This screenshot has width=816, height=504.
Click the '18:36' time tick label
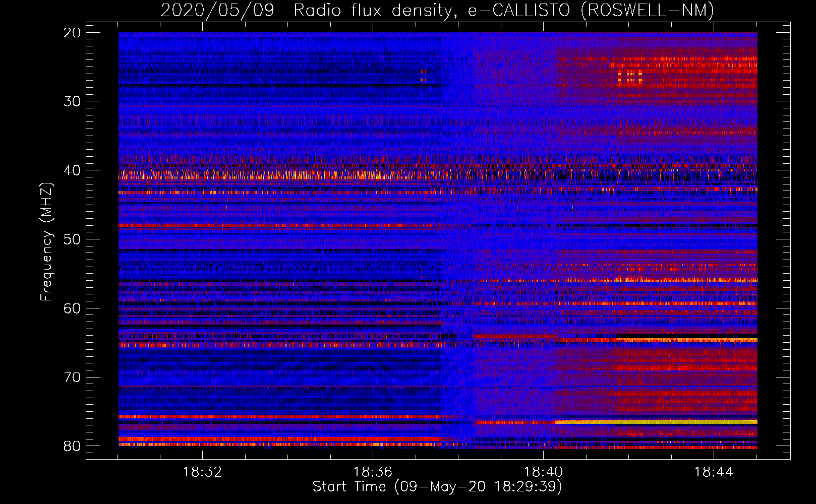click(x=373, y=472)
